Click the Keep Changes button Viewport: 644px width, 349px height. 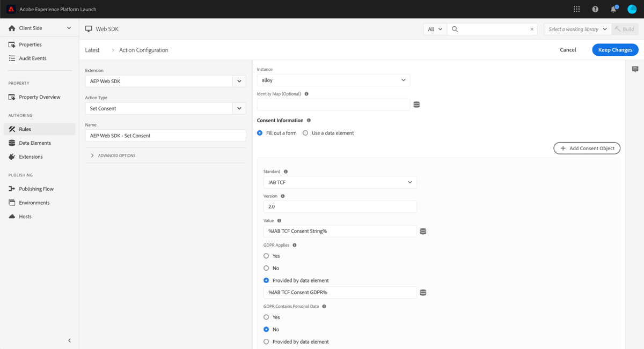615,49
